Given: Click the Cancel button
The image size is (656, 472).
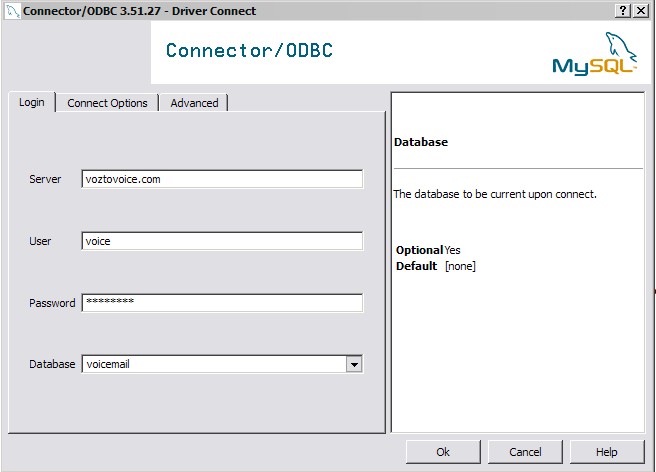Looking at the screenshot, I should [x=525, y=452].
